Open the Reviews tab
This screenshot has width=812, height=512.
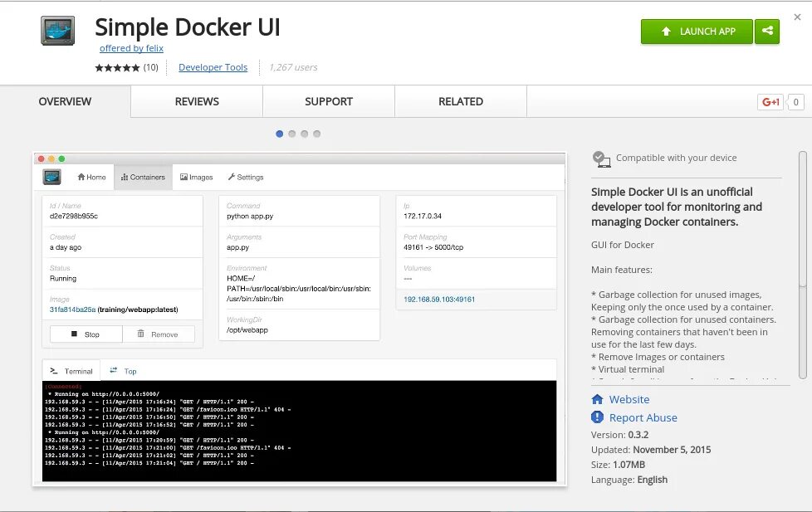(197, 101)
